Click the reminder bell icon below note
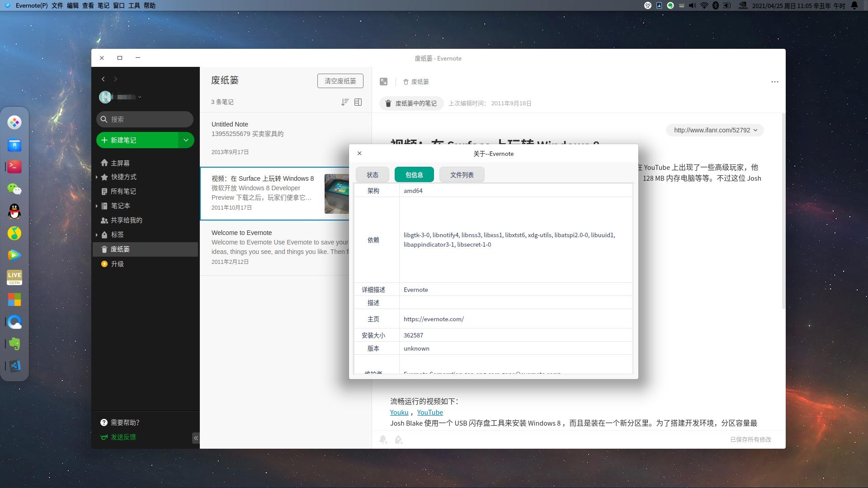868x488 pixels. coord(383,439)
